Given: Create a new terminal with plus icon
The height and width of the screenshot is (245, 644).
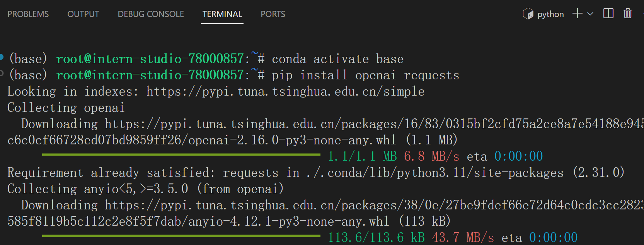Looking at the screenshot, I should (578, 14).
